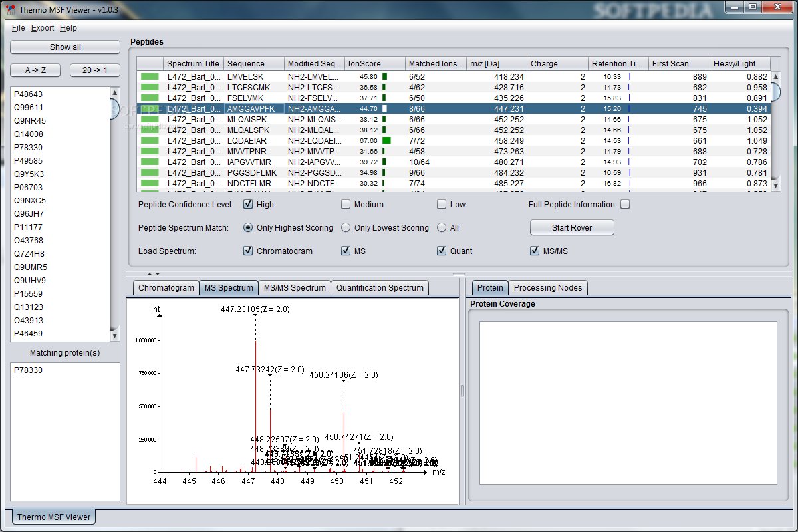Open the Export menu

pyautogui.click(x=43, y=28)
